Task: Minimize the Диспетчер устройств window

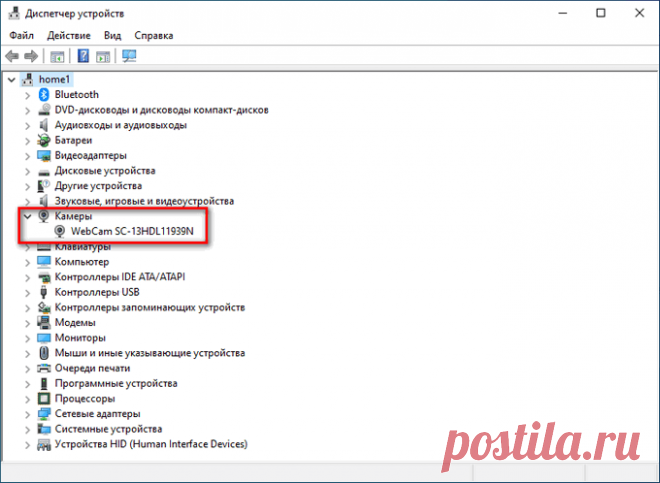Action: tap(563, 13)
